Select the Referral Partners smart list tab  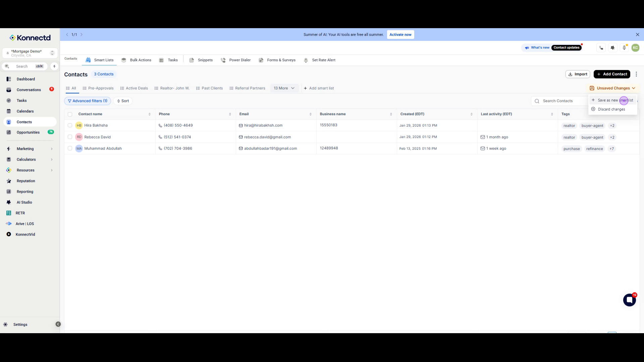pos(247,88)
